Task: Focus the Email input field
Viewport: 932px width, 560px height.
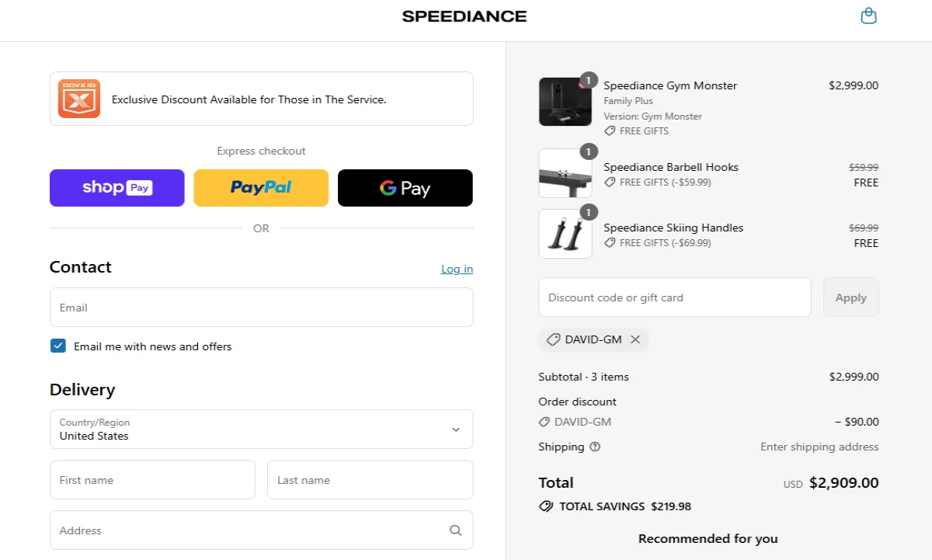Action: 261,308
